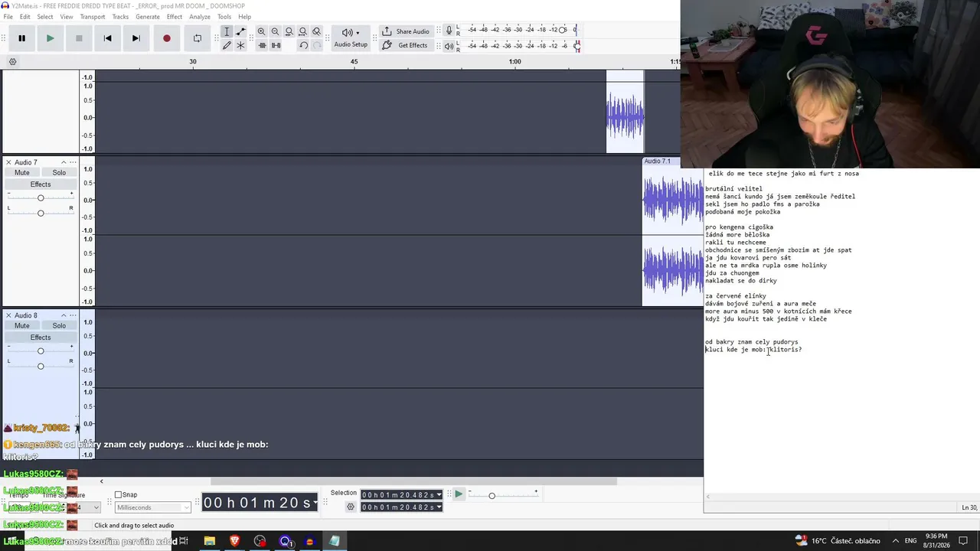Open the selection start time format dropdown
The width and height of the screenshot is (980, 551).
pyautogui.click(x=439, y=495)
